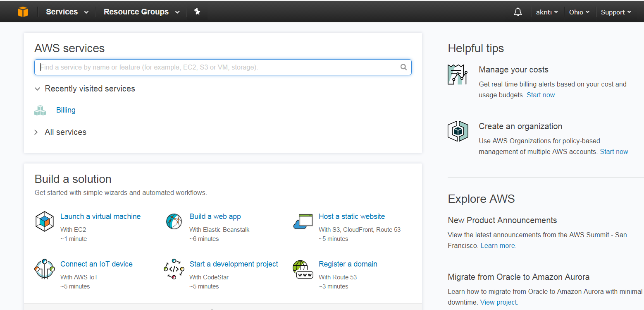
Task: Click Learn more for AWS Summit announcements
Action: click(x=499, y=245)
